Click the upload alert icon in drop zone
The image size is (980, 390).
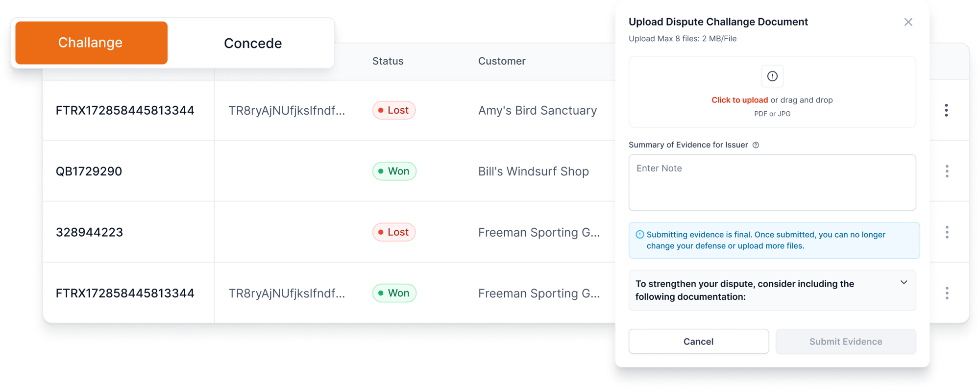772,76
